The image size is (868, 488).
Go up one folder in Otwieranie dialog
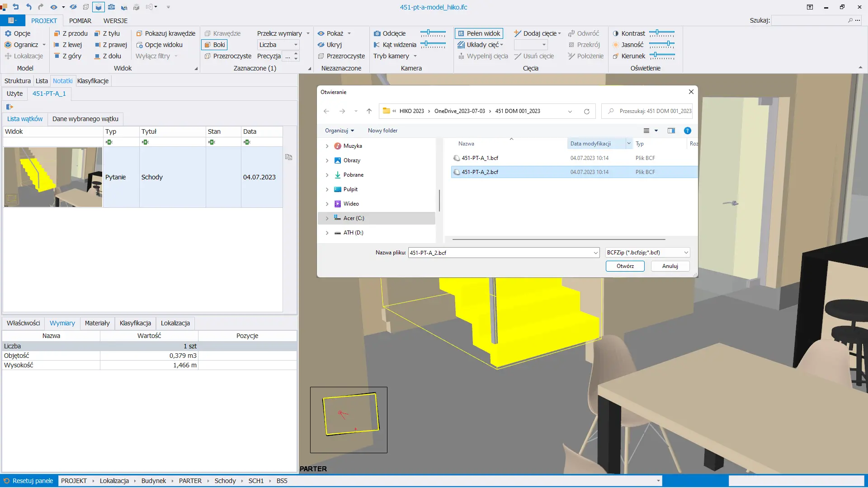coord(369,111)
